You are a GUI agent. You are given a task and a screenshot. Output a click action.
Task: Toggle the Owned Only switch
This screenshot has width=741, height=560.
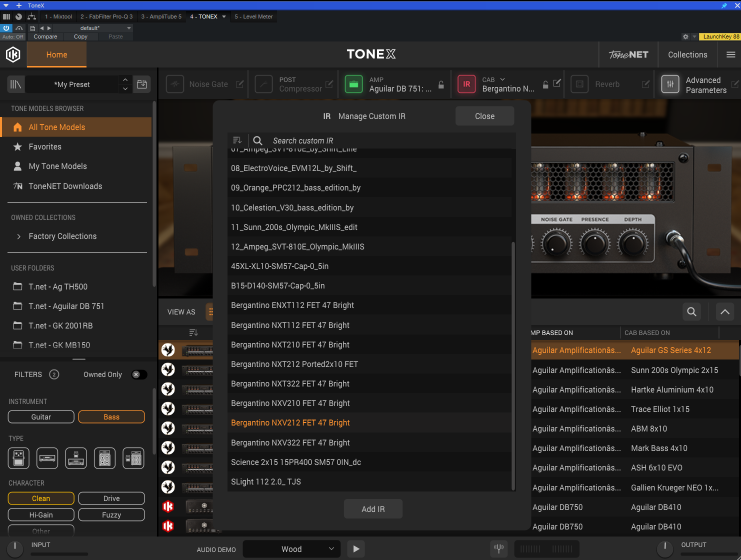click(139, 374)
